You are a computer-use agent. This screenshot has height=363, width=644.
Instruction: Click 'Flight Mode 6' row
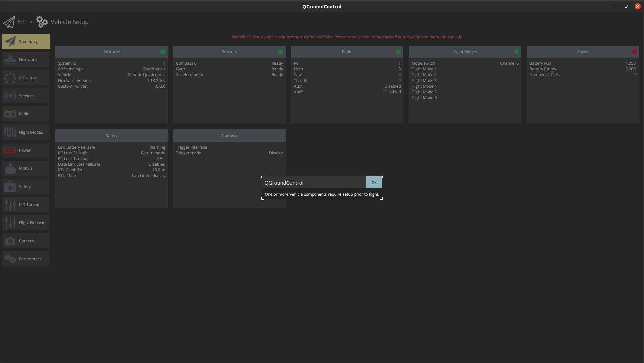(x=465, y=98)
